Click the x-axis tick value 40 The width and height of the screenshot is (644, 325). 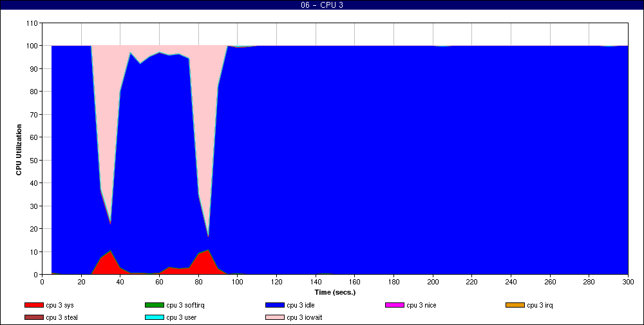point(120,282)
